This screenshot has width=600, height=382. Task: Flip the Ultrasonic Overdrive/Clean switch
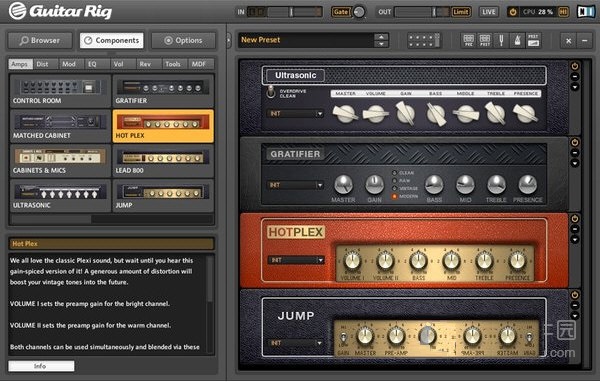pos(271,92)
